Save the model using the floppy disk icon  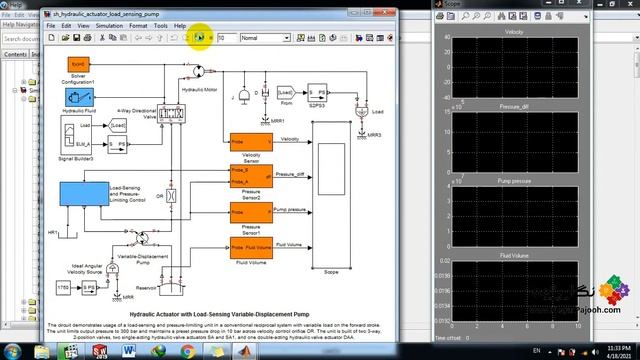[x=76, y=38]
